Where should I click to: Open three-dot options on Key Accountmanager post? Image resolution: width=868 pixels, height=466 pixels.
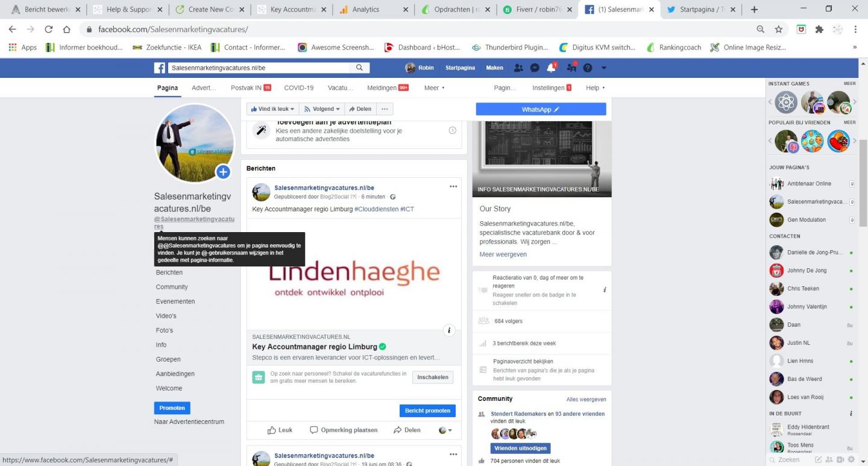(453, 187)
